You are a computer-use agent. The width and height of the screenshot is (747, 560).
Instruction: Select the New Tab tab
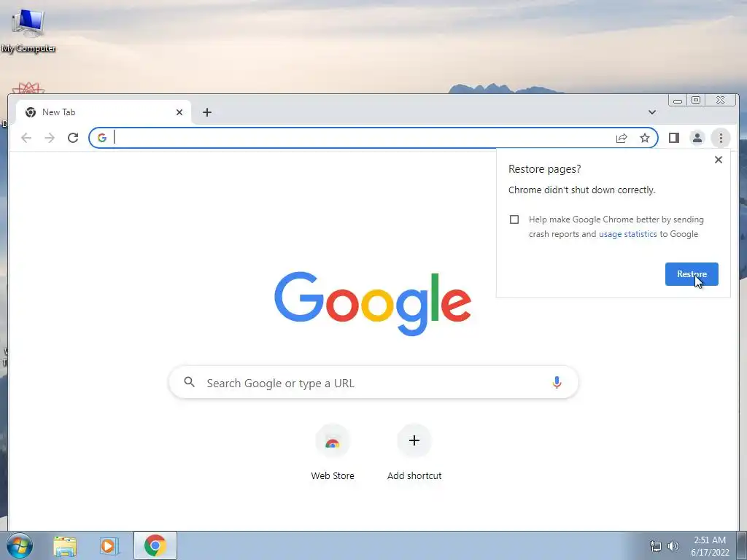click(104, 112)
